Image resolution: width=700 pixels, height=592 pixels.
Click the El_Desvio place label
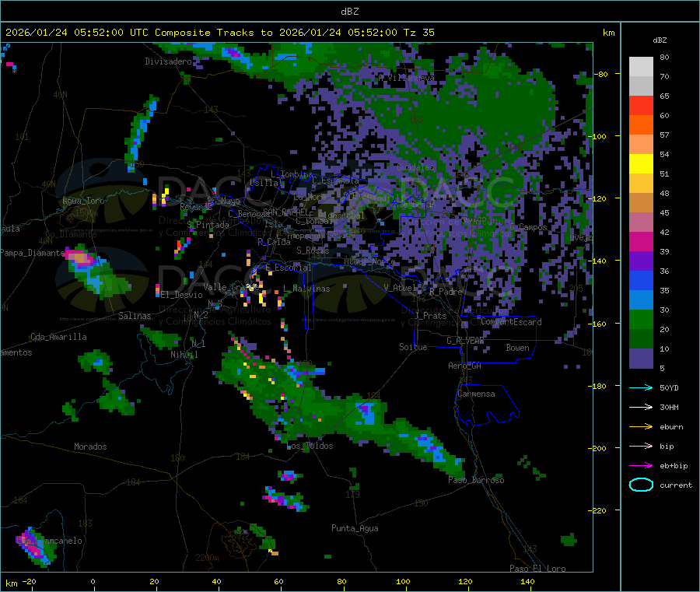pos(181,295)
